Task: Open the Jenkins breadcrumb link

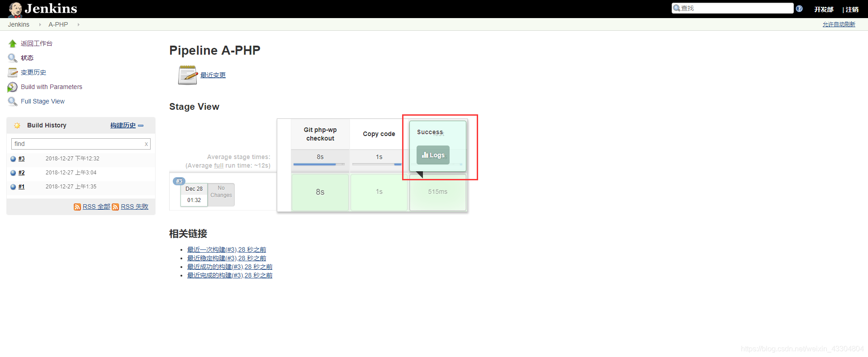Action: coord(19,24)
